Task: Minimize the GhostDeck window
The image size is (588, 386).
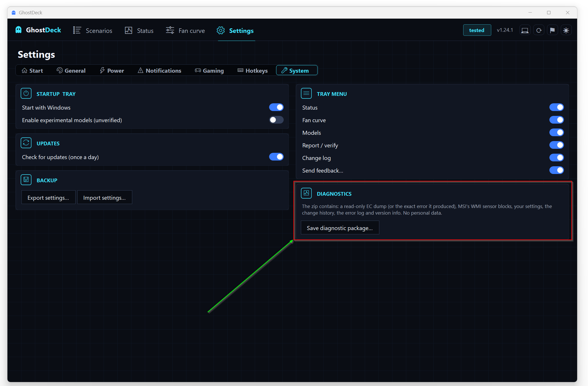Action: [x=530, y=13]
